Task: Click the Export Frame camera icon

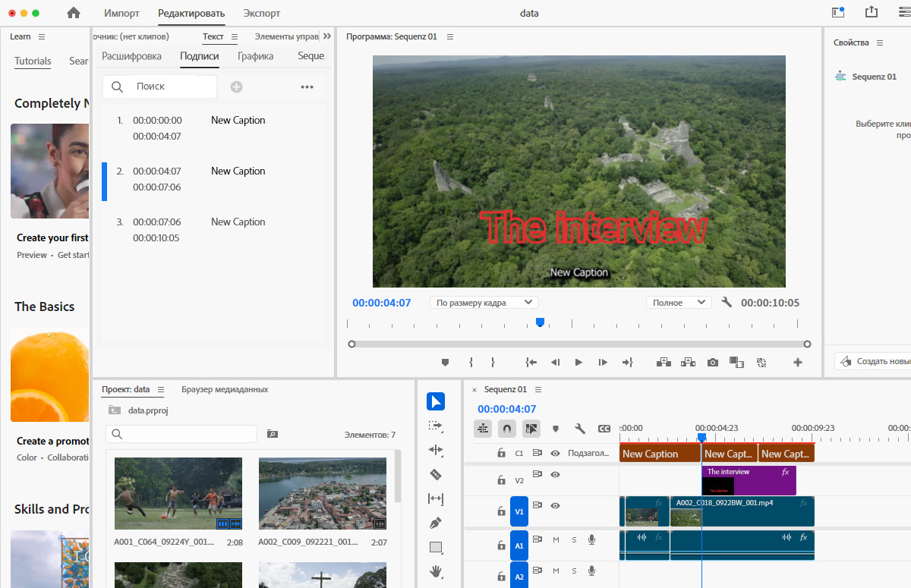Action: coord(712,363)
